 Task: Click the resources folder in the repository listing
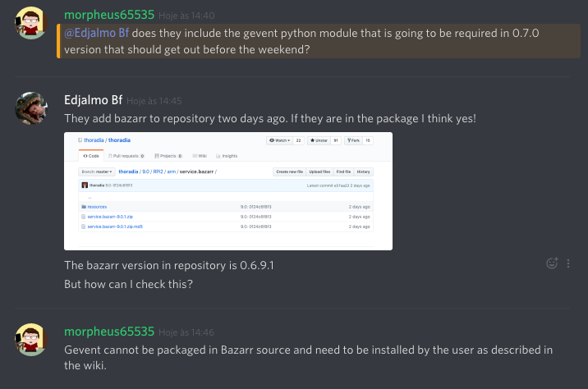pos(98,206)
